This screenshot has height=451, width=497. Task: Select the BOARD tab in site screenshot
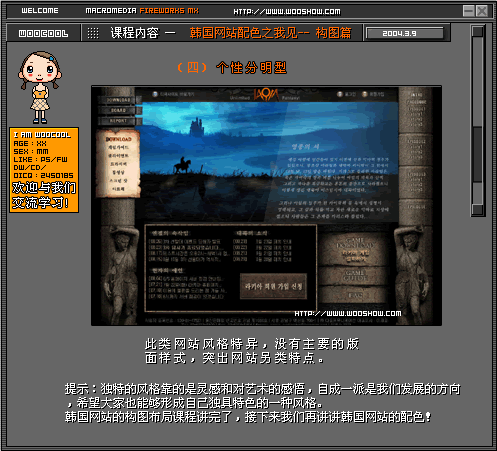(x=119, y=110)
